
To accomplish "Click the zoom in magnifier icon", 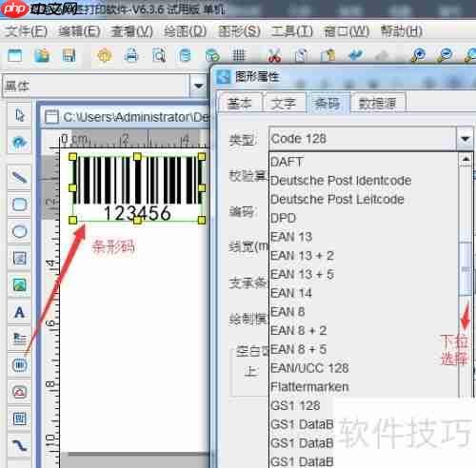I will 418,55.
